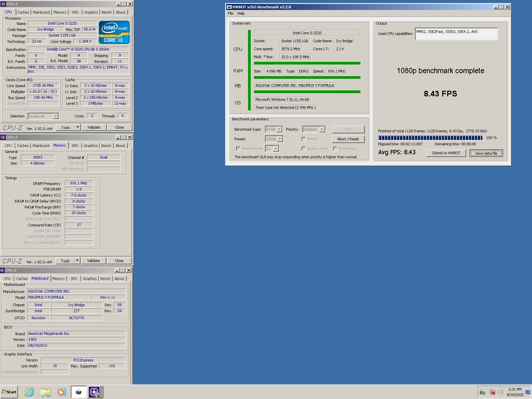
Task: Click the Memory CPU-Z window title icon
Action: [x=3, y=137]
